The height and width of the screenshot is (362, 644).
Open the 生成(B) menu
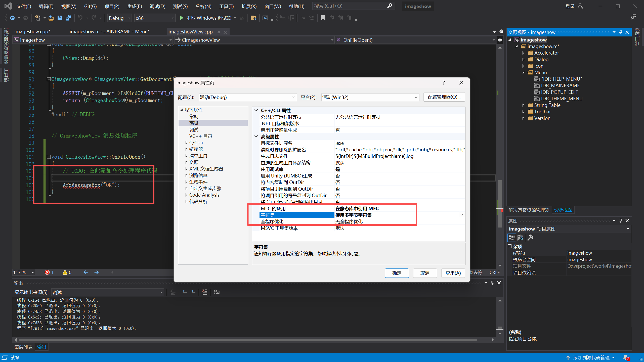click(135, 6)
